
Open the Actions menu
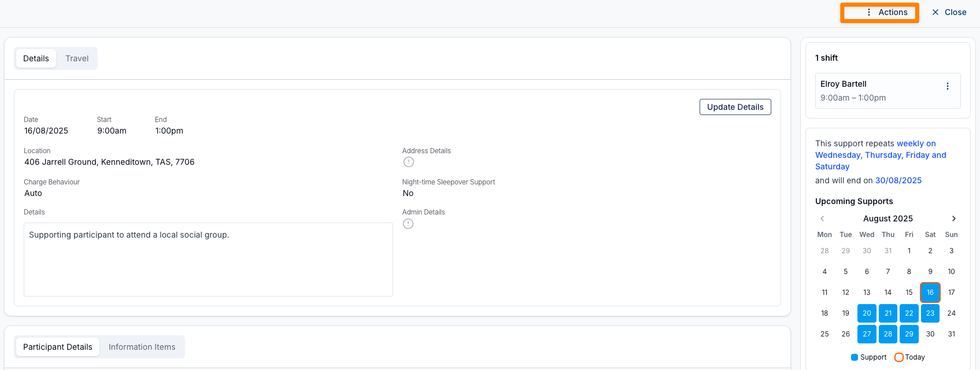click(879, 12)
